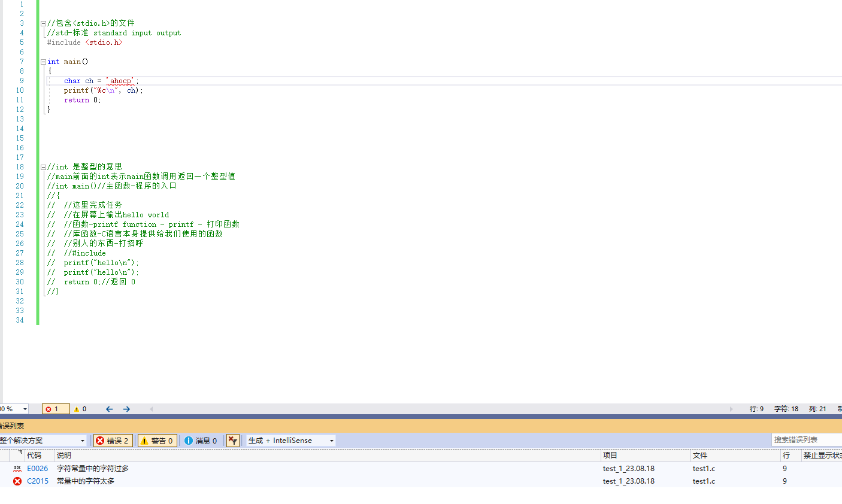Open the 生成 + IntelliSense dropdown
The width and height of the screenshot is (842, 504).
[x=290, y=441]
